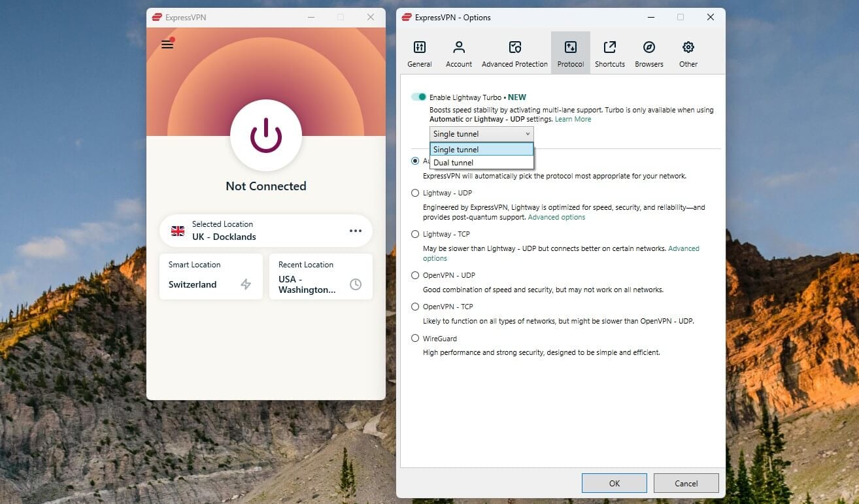Screen dimensions: 859x504
Task: Select the Lightway - UDP protocol
Action: pyautogui.click(x=415, y=193)
